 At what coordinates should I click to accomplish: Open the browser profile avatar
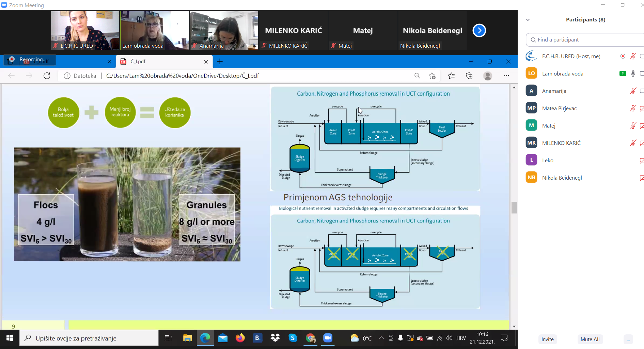[x=488, y=76]
